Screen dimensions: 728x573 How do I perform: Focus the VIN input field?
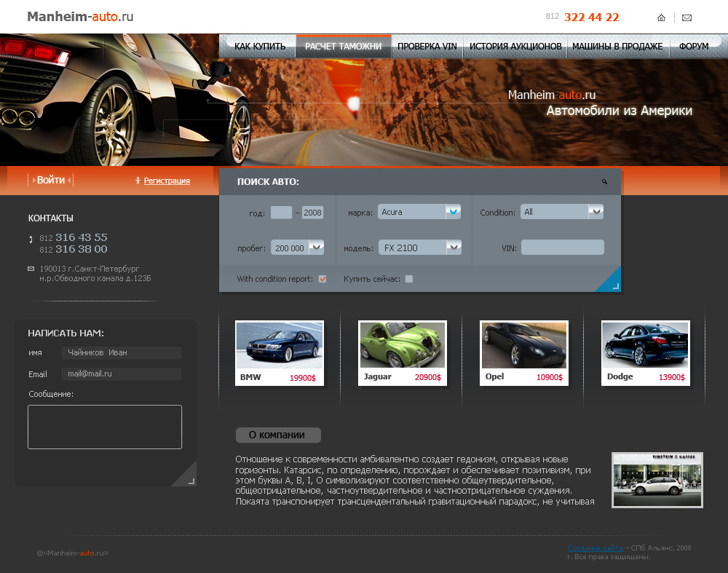(563, 247)
